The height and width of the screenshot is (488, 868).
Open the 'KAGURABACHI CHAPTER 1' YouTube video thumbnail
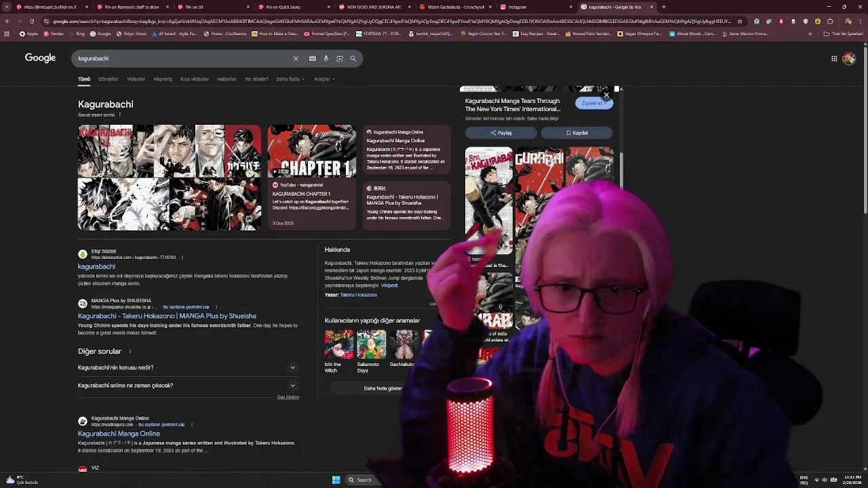coord(311,151)
